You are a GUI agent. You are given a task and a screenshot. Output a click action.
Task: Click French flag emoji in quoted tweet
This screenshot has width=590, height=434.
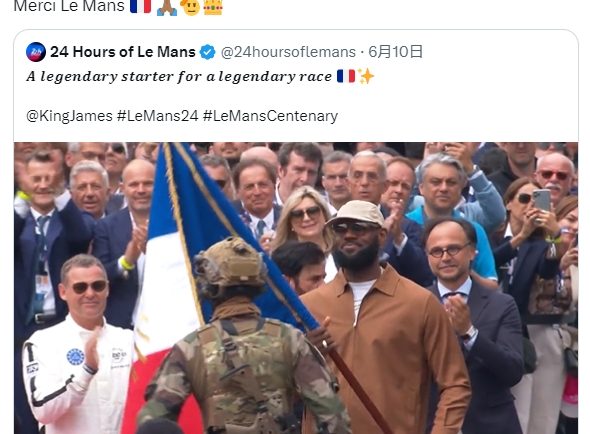click(346, 76)
